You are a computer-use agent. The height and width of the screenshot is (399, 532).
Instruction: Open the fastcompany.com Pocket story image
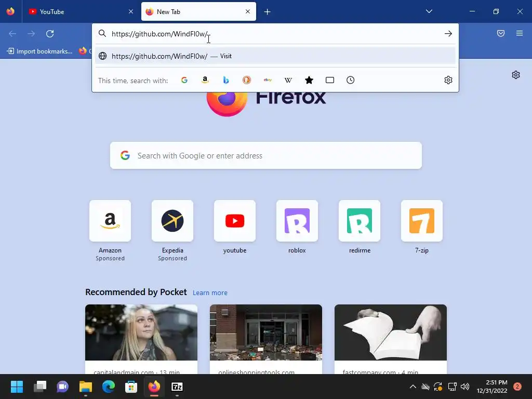(391, 332)
